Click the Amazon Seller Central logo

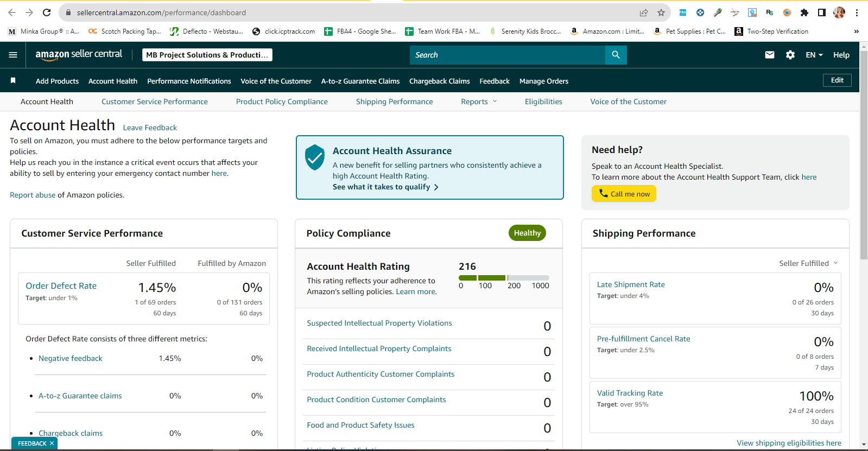pos(79,54)
